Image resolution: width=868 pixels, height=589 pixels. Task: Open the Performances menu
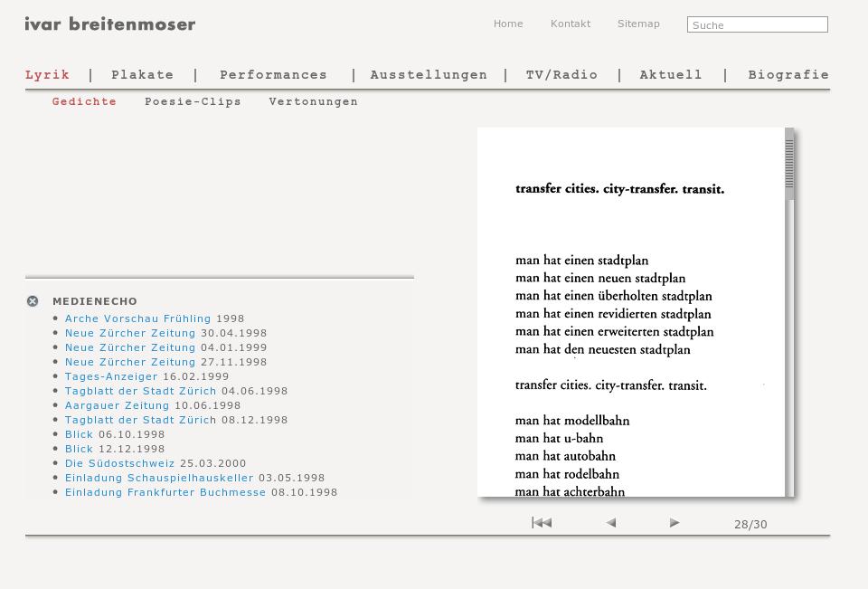[x=273, y=75]
